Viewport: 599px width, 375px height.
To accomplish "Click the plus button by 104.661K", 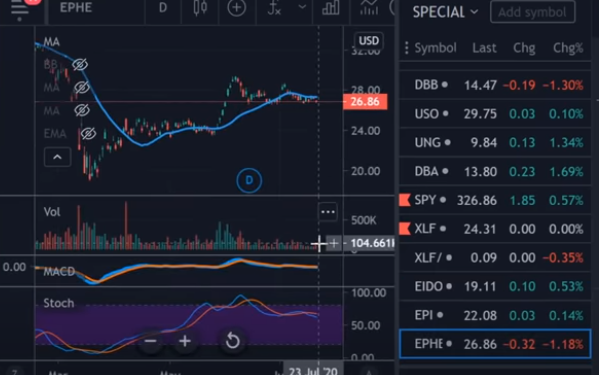I will pyautogui.click(x=333, y=243).
